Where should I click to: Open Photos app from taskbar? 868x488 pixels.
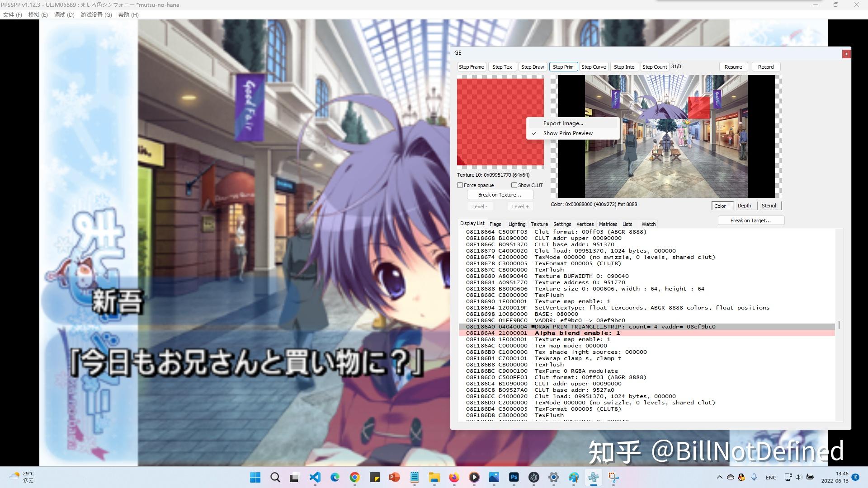click(x=494, y=477)
